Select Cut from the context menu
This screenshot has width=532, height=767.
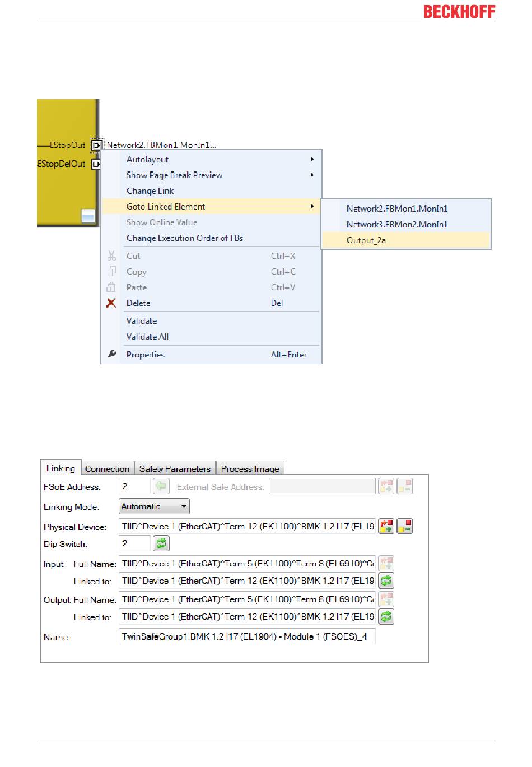212,256
